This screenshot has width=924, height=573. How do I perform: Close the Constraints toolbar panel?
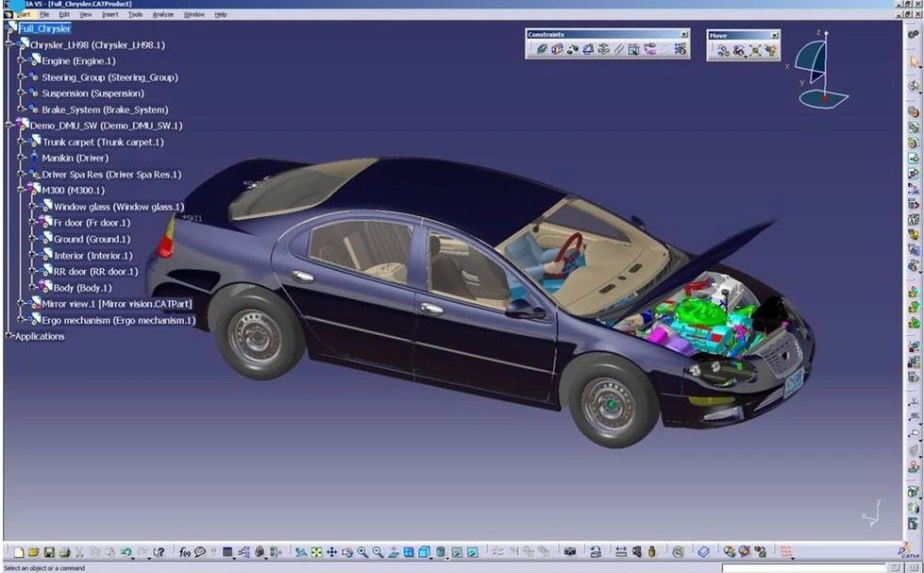tap(685, 35)
